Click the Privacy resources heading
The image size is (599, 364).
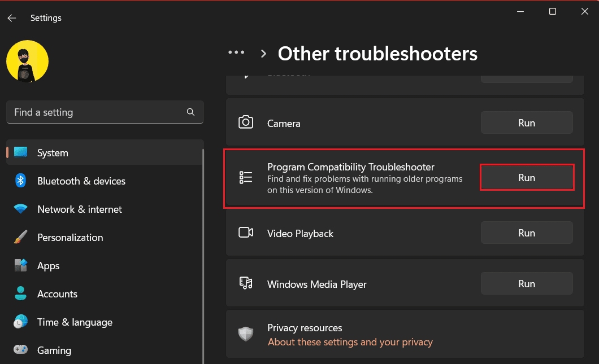(305, 328)
